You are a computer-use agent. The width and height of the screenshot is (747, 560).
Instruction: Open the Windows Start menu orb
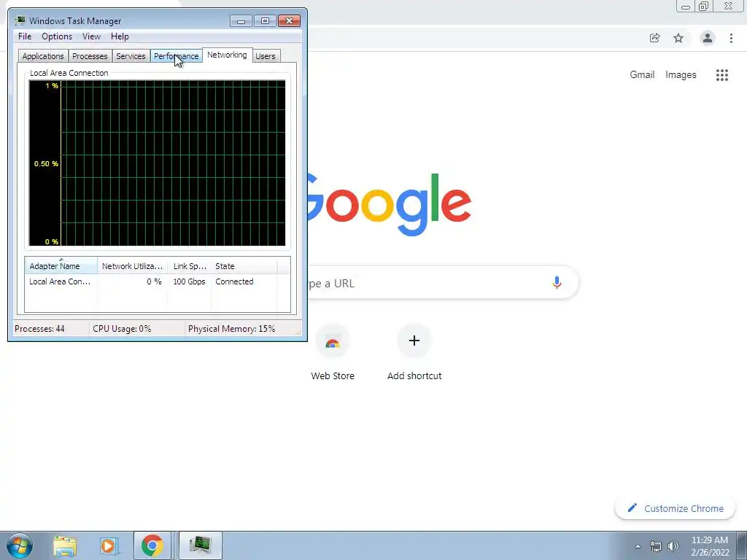[20, 545]
